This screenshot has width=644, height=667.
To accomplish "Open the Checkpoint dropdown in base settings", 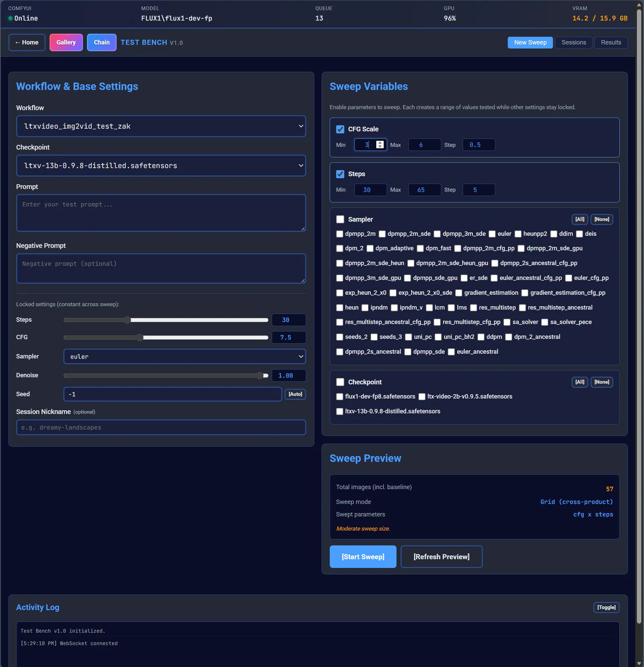I will tap(161, 166).
